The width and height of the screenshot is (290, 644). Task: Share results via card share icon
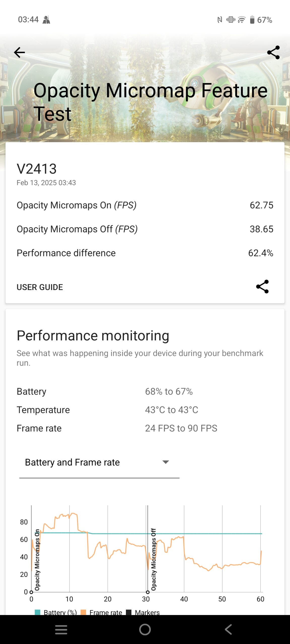click(262, 287)
